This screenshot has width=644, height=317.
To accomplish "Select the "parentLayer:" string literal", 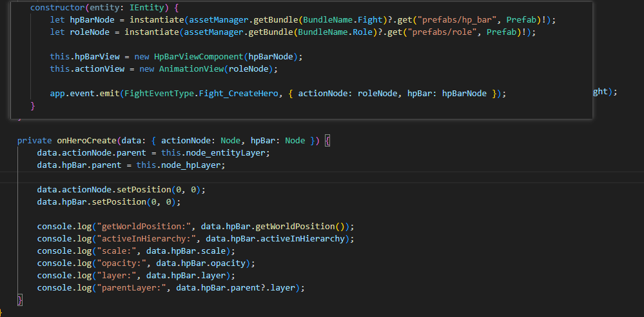I will click(132, 288).
